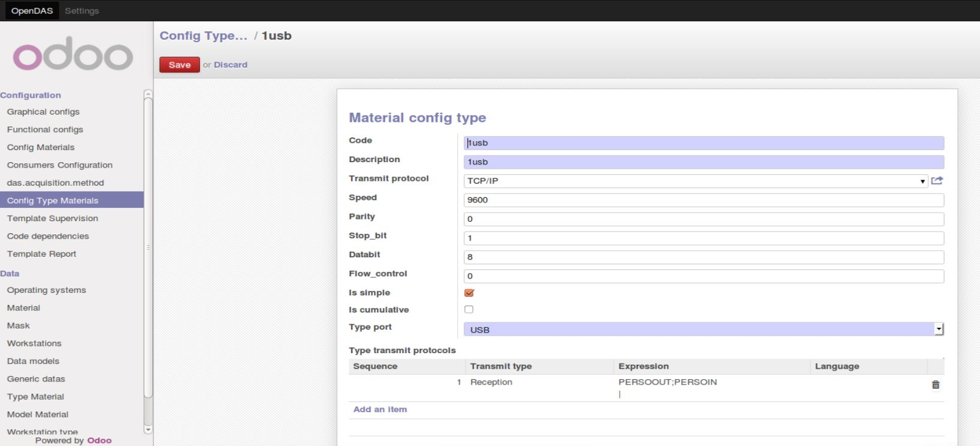
Task: Open Code dependencies
Action: coord(48,236)
